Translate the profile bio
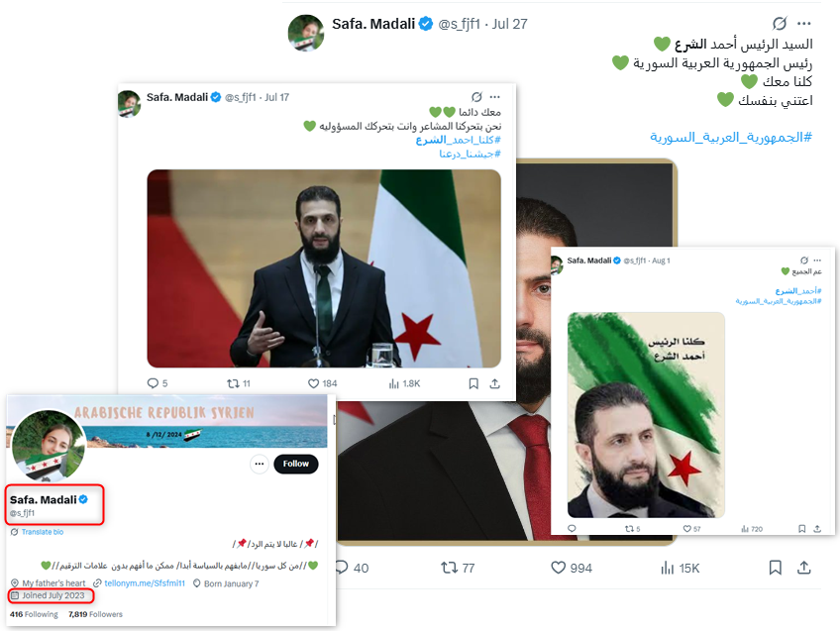 coord(43,532)
